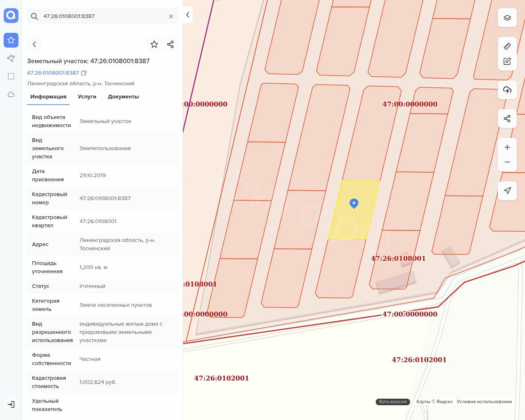Zoom in on the map
Viewport: 525px width, 420px height.
(507, 147)
